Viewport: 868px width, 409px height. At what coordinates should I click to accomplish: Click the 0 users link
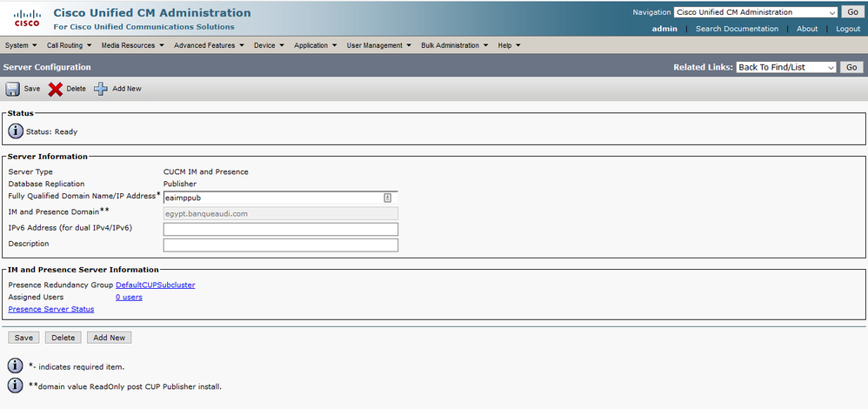point(129,297)
